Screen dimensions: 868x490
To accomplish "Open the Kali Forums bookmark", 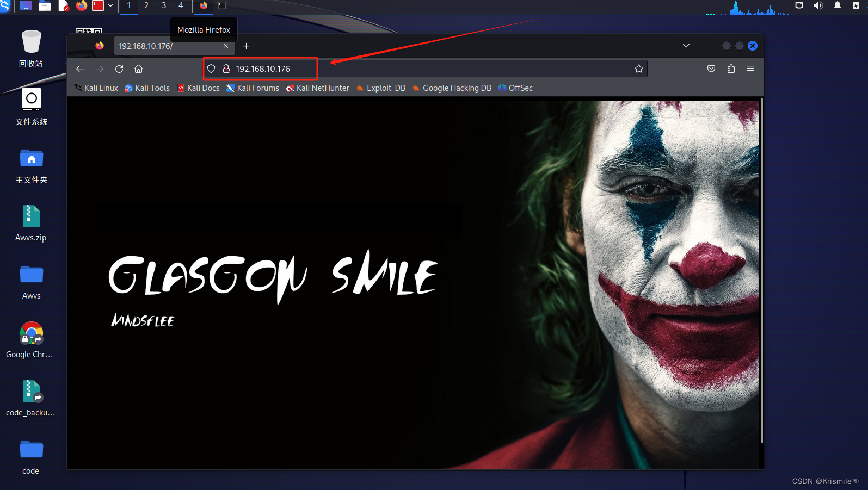I will (253, 88).
